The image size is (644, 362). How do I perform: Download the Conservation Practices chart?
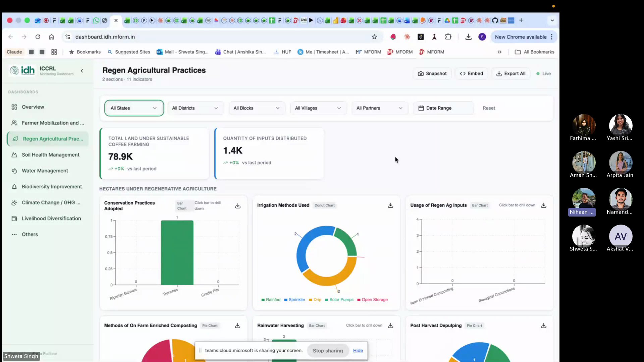(237, 206)
